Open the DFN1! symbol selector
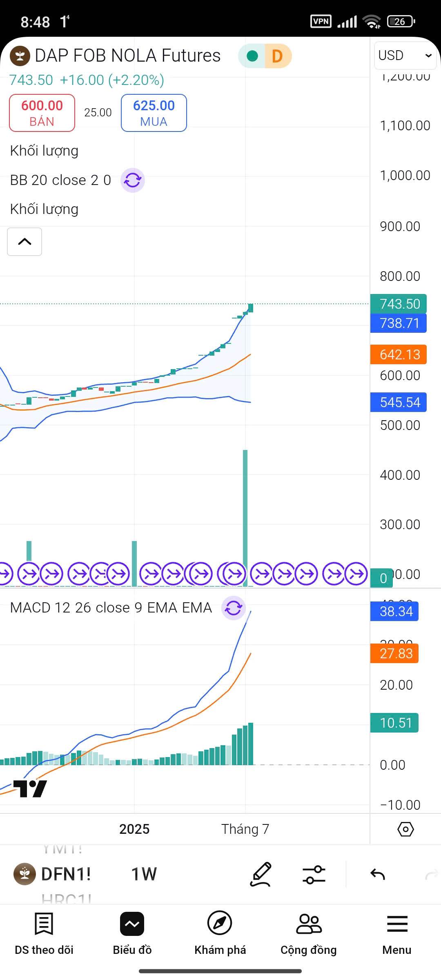The height and width of the screenshot is (980, 441). pos(52,874)
